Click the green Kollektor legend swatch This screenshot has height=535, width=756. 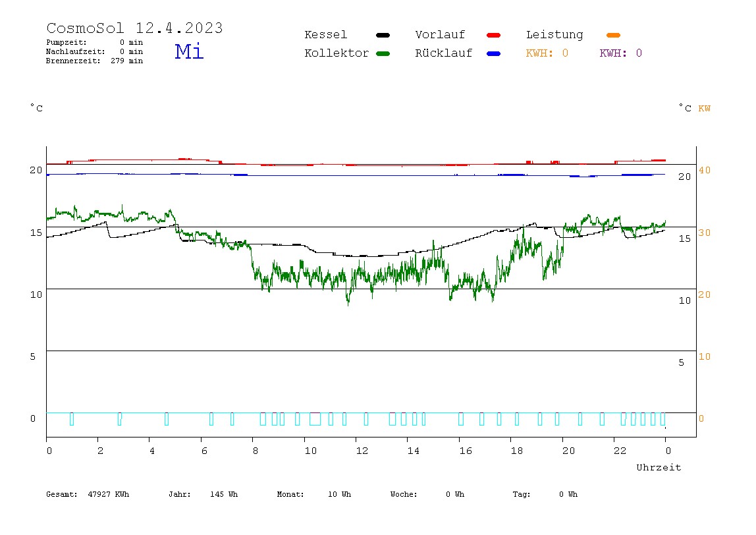tap(383, 53)
